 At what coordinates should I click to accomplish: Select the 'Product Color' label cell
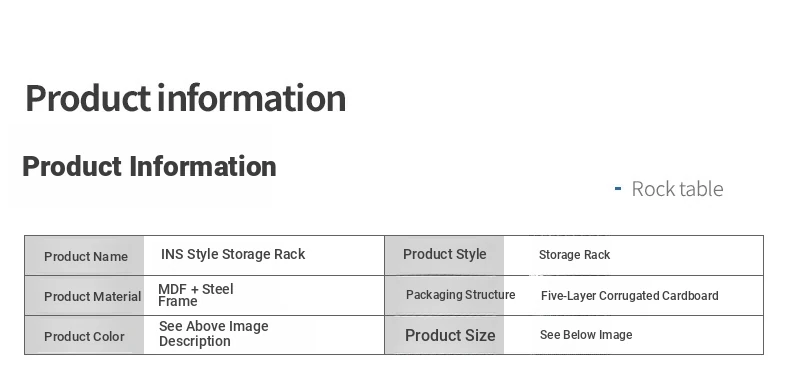tap(84, 335)
